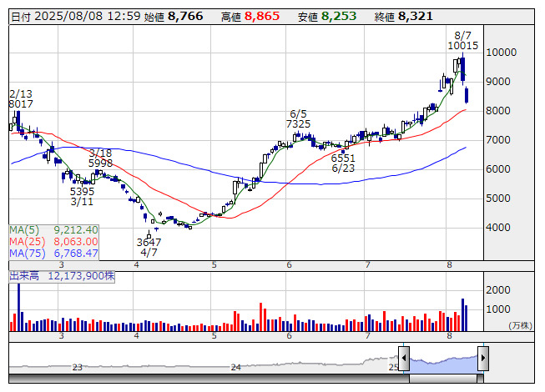The image size is (545, 392).
Task: Click the right range handle arrow in overview
Action: click(x=483, y=359)
